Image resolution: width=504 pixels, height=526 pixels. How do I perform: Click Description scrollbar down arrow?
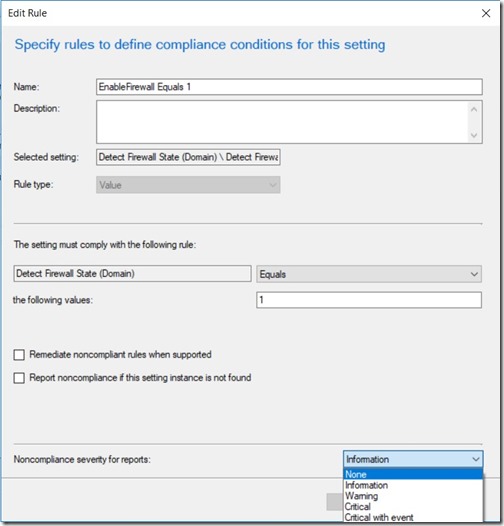(x=474, y=135)
